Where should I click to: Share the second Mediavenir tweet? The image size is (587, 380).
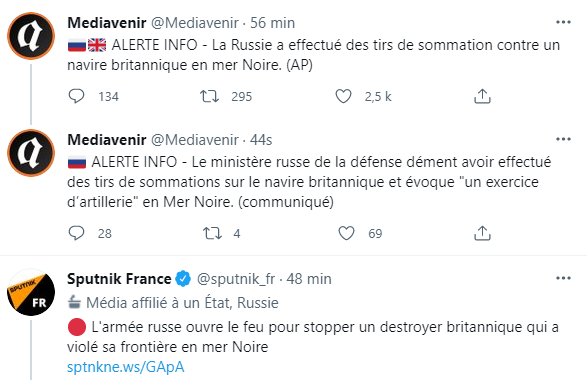pos(482,233)
